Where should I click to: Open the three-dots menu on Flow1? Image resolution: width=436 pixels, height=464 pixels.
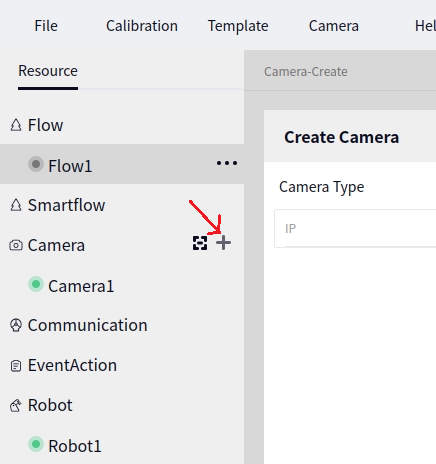click(227, 163)
